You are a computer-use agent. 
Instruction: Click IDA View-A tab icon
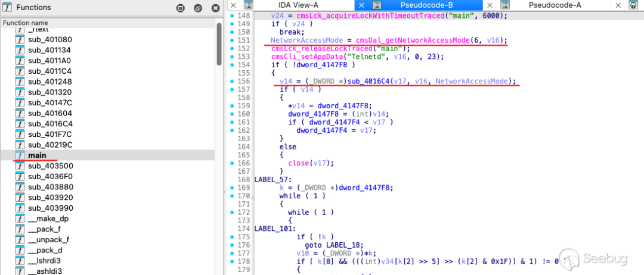tap(249, 5)
